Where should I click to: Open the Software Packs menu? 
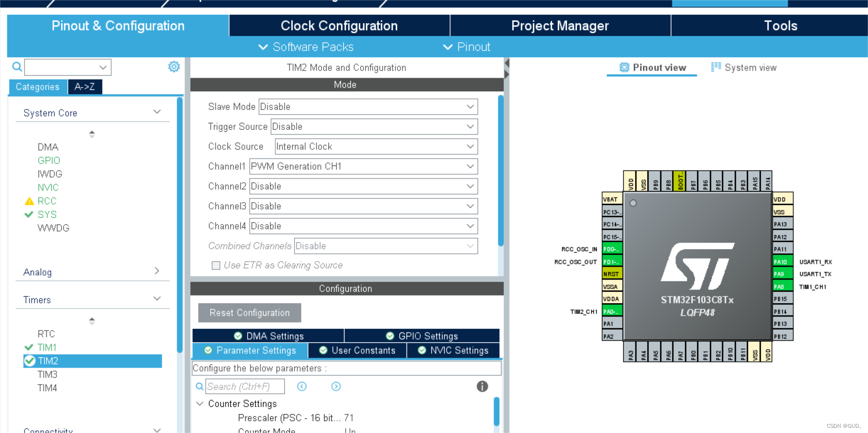(x=306, y=47)
